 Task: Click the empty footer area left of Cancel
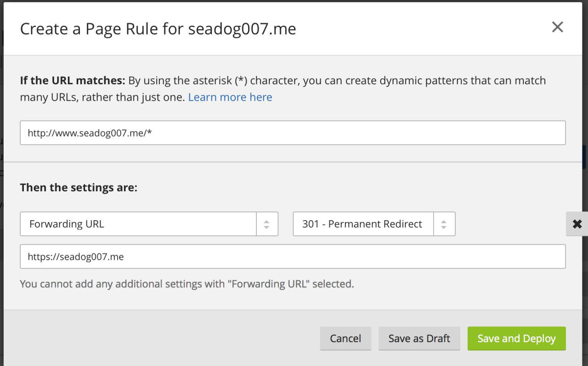(161, 338)
